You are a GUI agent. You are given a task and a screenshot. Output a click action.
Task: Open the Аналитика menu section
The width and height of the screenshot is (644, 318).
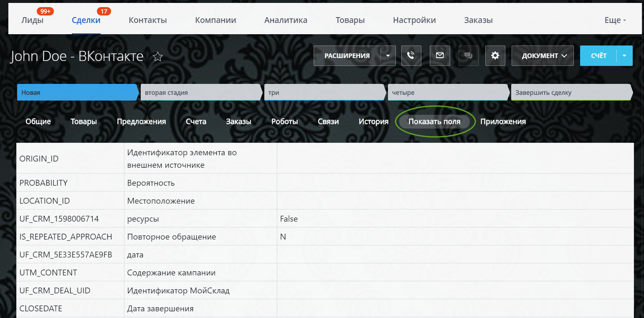click(x=286, y=20)
